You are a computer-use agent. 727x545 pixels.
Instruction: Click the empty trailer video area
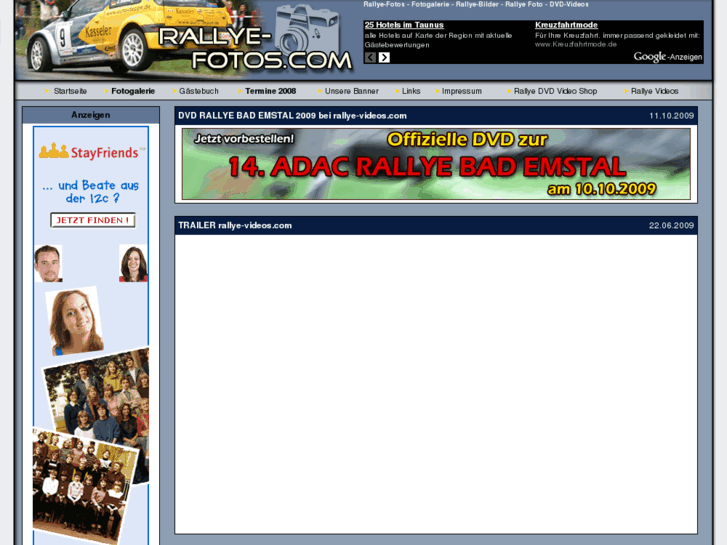click(436, 384)
